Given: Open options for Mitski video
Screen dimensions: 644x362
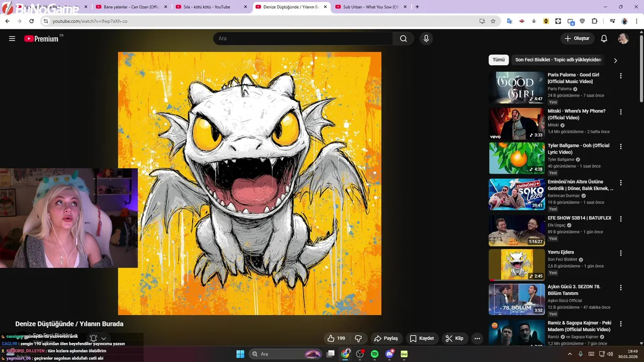Looking at the screenshot, I should click(620, 112).
